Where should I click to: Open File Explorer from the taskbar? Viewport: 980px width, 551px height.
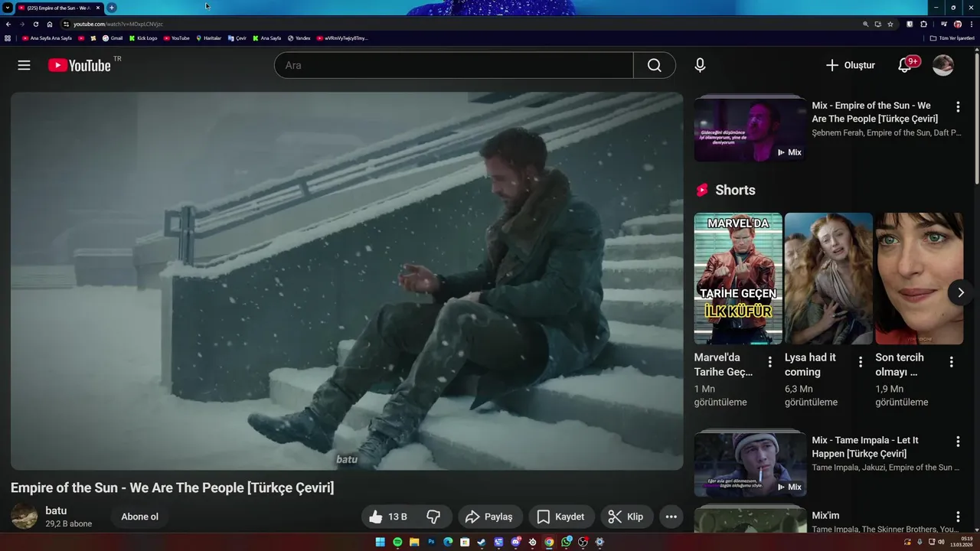[414, 542]
